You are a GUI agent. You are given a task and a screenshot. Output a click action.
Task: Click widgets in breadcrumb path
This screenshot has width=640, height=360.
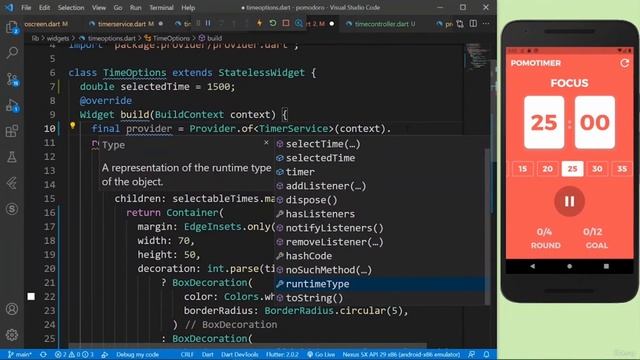[58, 38]
